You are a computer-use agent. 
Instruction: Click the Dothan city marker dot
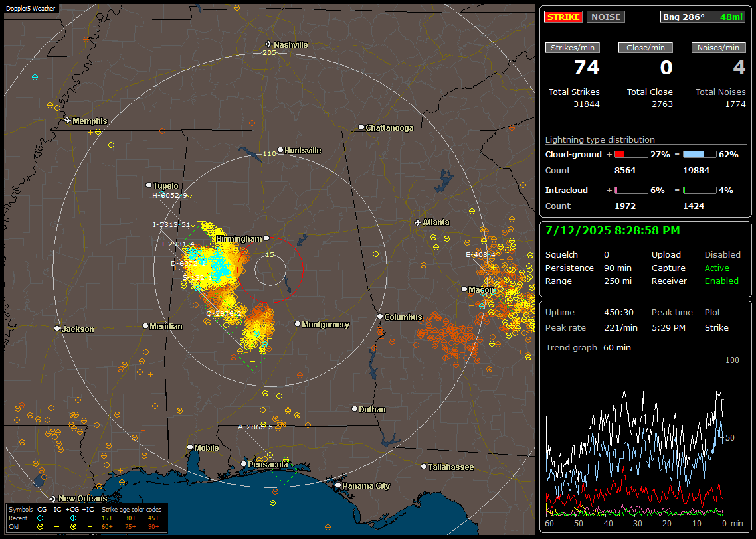[x=355, y=408]
